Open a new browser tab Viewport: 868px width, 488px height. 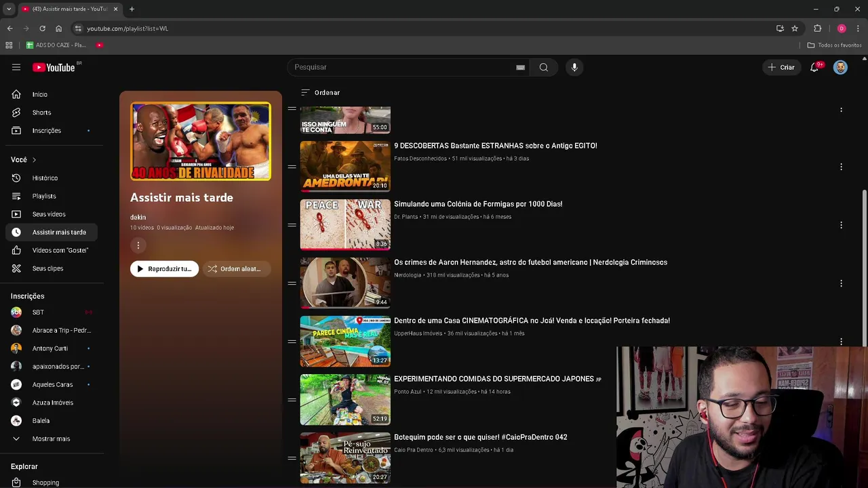132,9
